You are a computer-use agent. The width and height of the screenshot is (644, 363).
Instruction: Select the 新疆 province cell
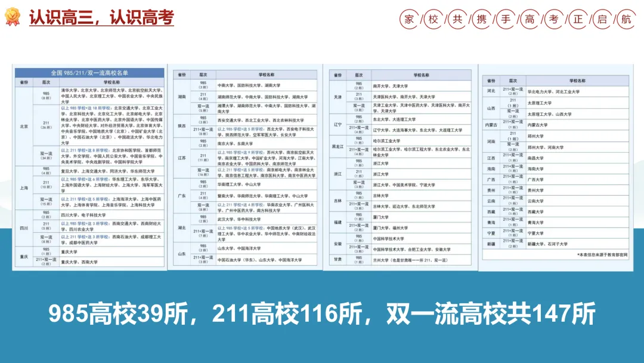491,244
